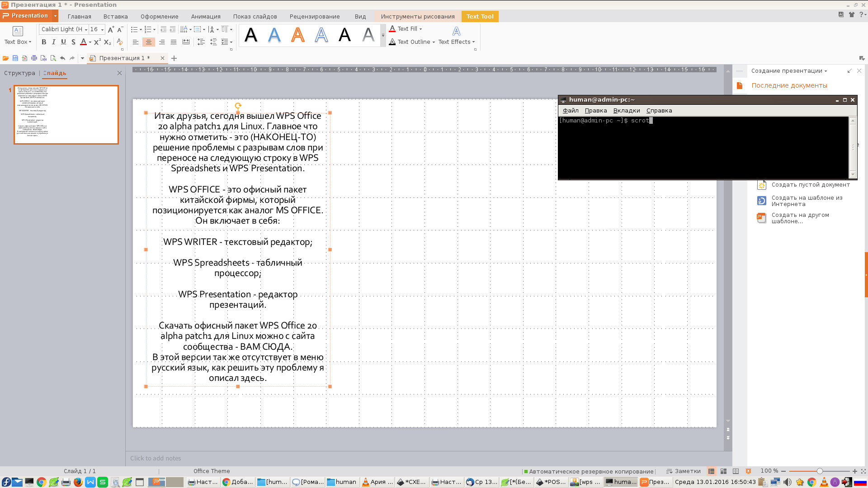Viewport: 868px width, 488px height.
Task: Increase indent of paragraph
Action: [x=173, y=29]
